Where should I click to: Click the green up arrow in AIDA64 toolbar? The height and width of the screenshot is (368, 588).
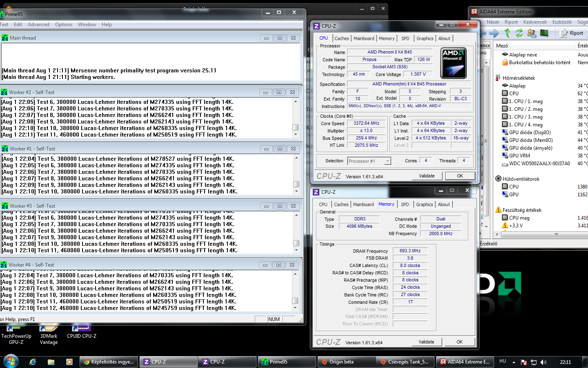pyautogui.click(x=507, y=33)
